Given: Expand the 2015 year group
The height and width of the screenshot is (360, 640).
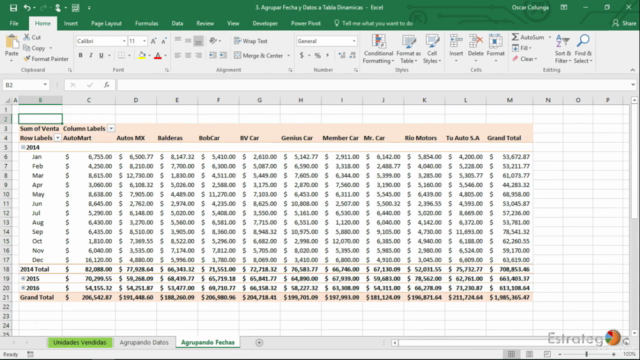Looking at the screenshot, I should [x=23, y=278].
